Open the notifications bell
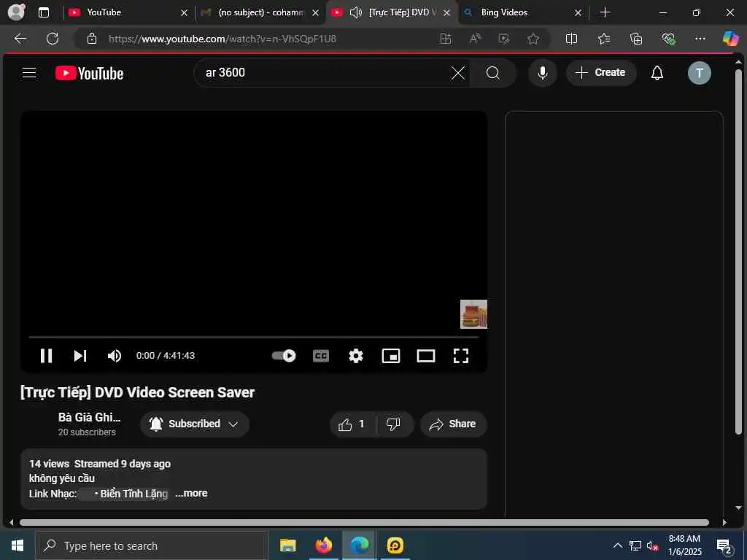747x560 pixels. pyautogui.click(x=657, y=73)
